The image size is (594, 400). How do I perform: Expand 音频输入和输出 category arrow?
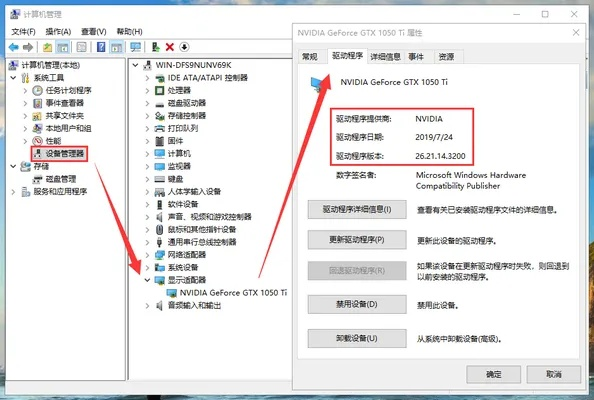147,305
